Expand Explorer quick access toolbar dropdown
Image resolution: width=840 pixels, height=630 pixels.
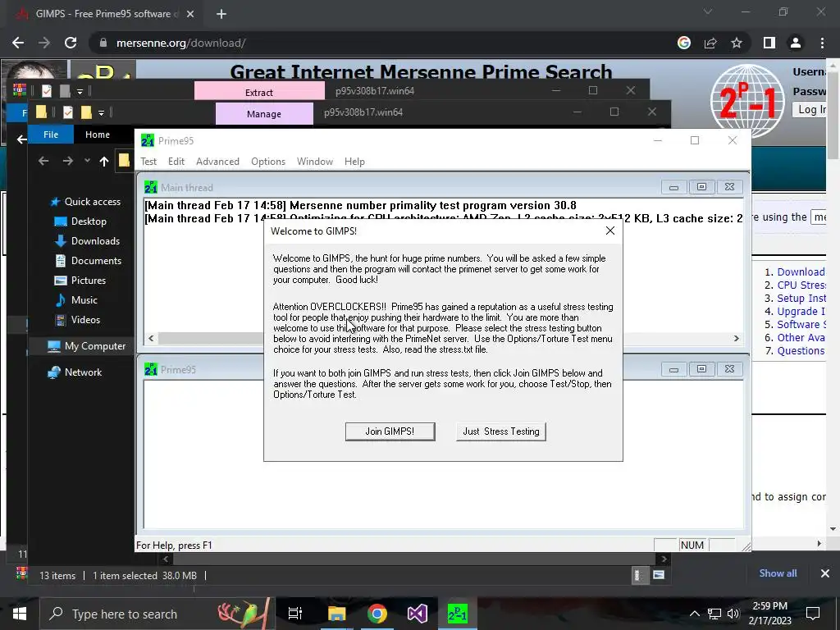[101, 112]
